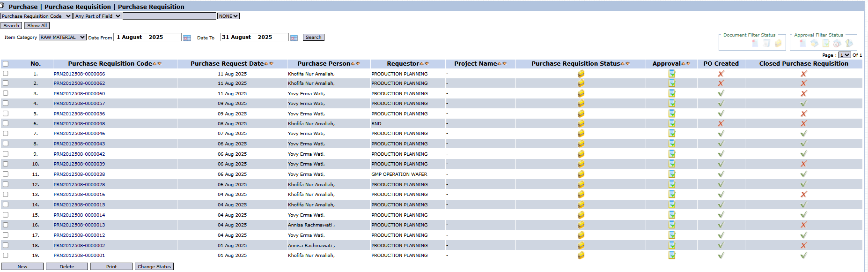Click the PO Created red X in row 1
The height and width of the screenshot is (272, 868).
721,74
